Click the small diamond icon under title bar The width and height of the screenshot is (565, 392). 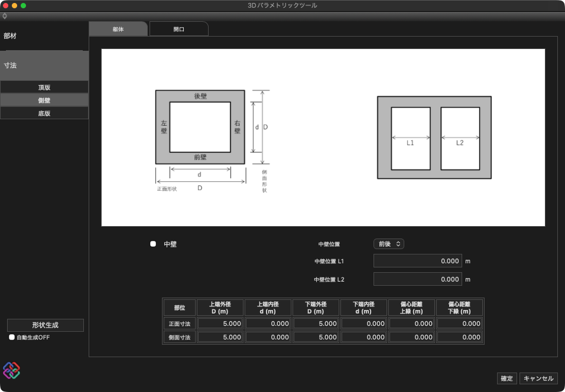(x=5, y=16)
